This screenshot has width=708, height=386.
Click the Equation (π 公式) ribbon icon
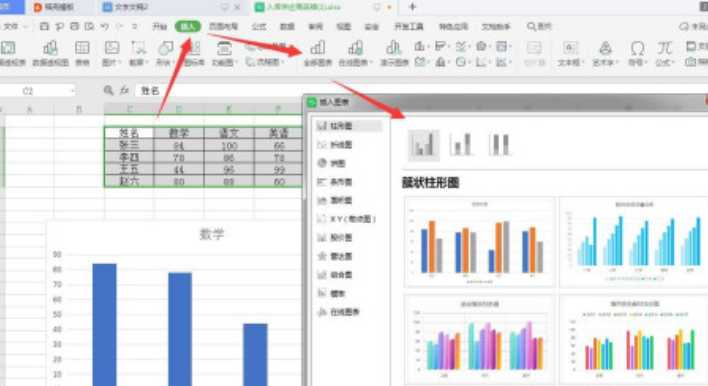pos(665,53)
